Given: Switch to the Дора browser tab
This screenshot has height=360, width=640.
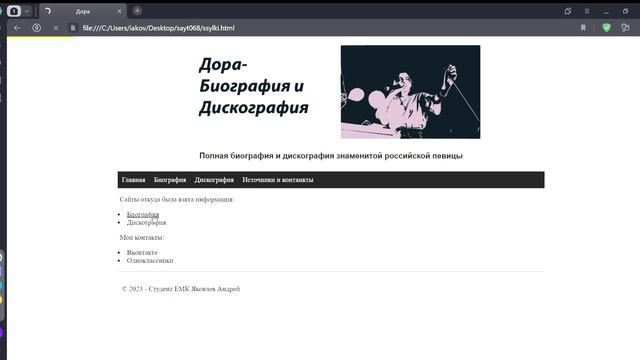Looking at the screenshot, I should tap(83, 11).
